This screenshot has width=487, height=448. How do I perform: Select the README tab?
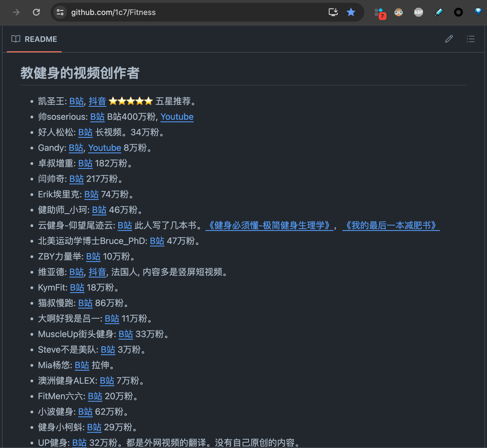(x=34, y=39)
